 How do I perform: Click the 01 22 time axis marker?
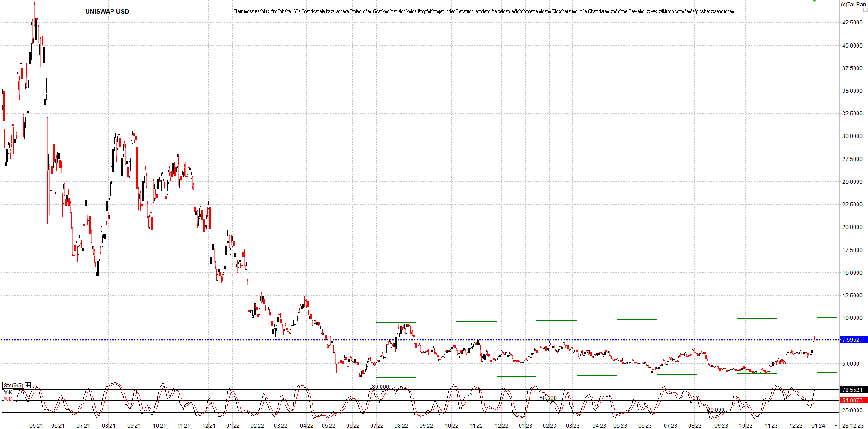coord(232,426)
